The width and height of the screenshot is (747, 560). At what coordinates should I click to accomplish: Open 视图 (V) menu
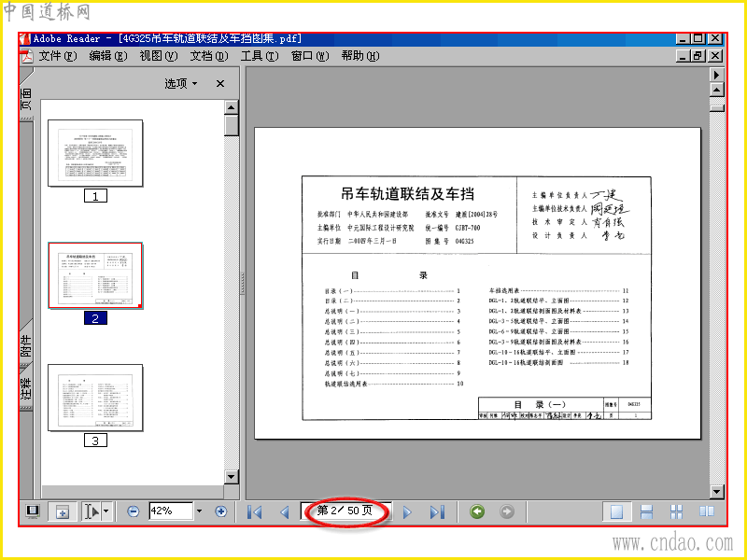[x=158, y=56]
